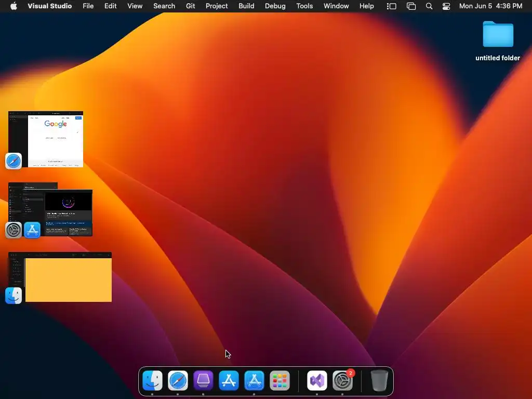The height and width of the screenshot is (399, 532).
Task: Open the Build menu
Action: click(246, 6)
